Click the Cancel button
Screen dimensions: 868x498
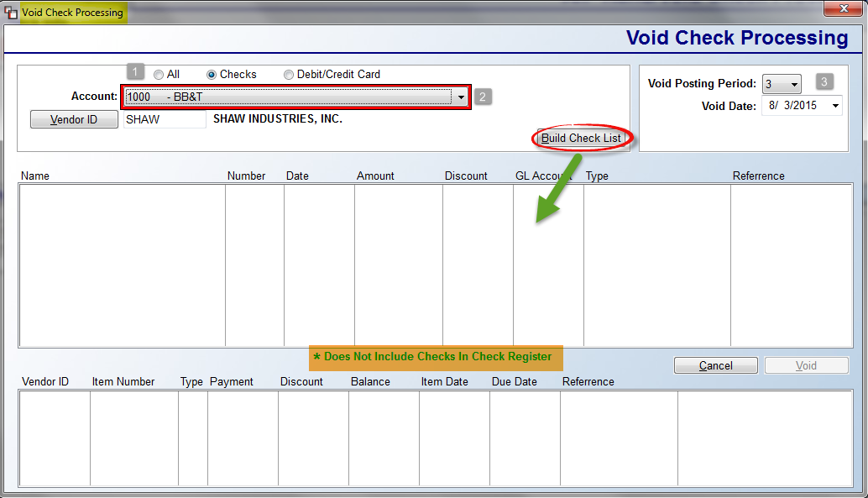[x=715, y=366]
